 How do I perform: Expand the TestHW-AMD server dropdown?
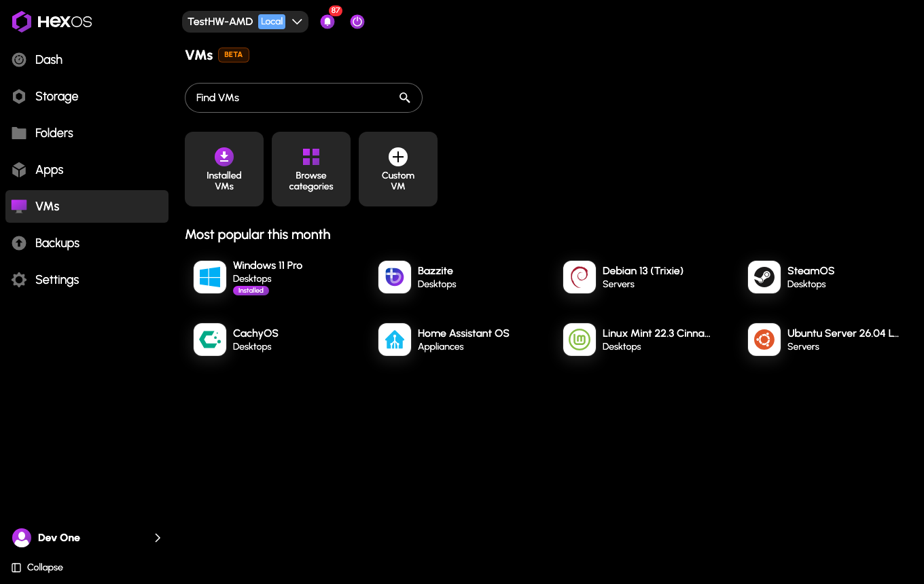click(x=245, y=22)
